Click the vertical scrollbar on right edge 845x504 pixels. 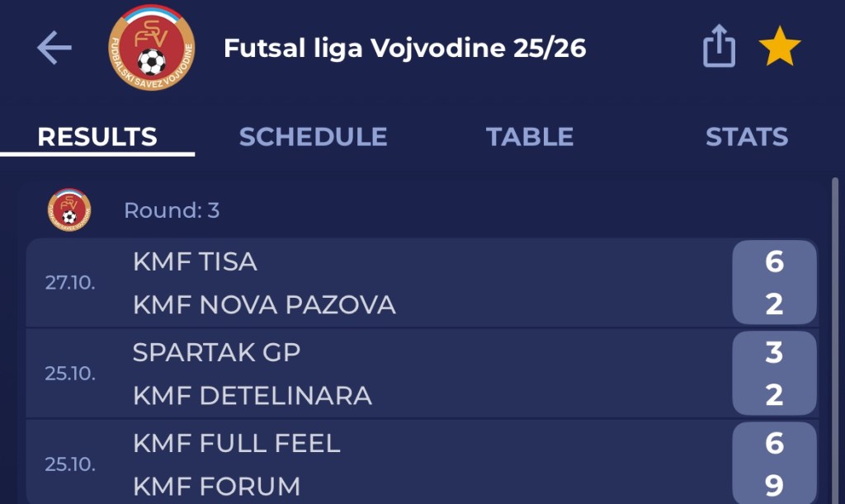point(834,330)
